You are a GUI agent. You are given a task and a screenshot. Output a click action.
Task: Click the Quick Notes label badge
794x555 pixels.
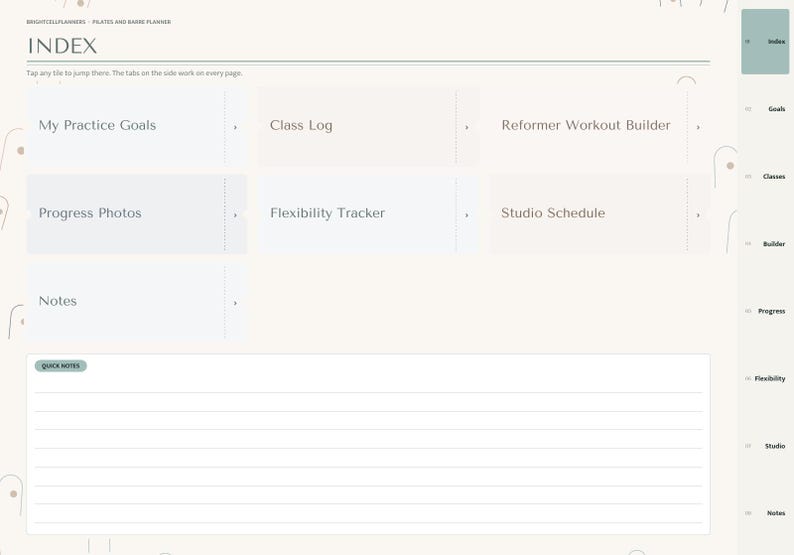point(61,366)
